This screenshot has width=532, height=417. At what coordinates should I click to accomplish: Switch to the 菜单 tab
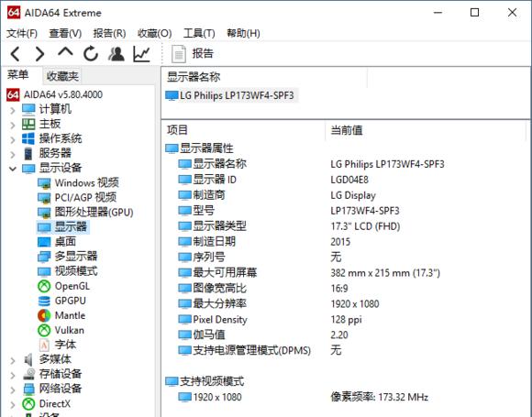(x=18, y=75)
